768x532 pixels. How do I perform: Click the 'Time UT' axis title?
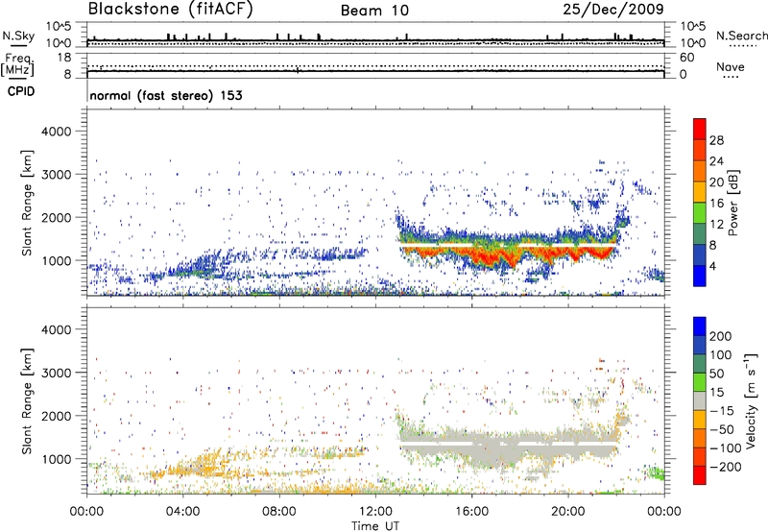(x=375, y=526)
